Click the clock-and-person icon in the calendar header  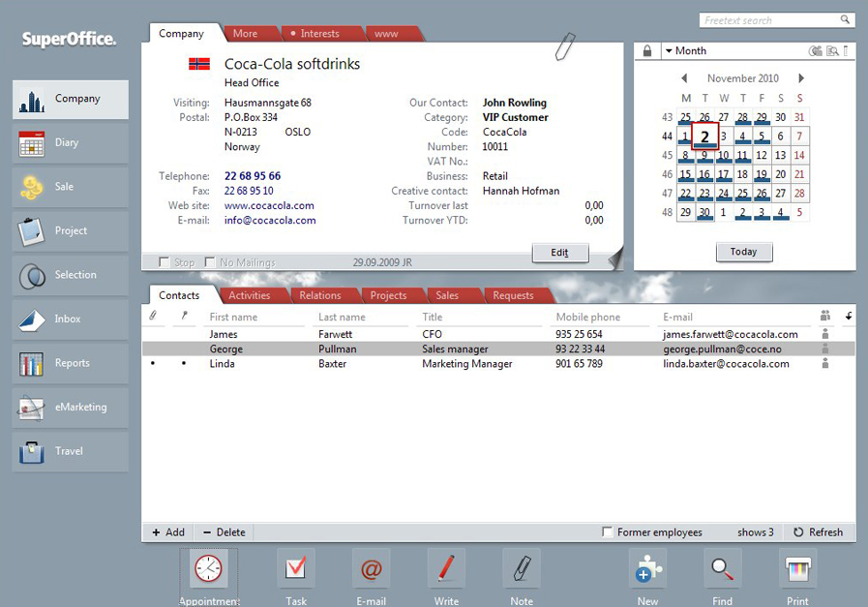point(816,51)
